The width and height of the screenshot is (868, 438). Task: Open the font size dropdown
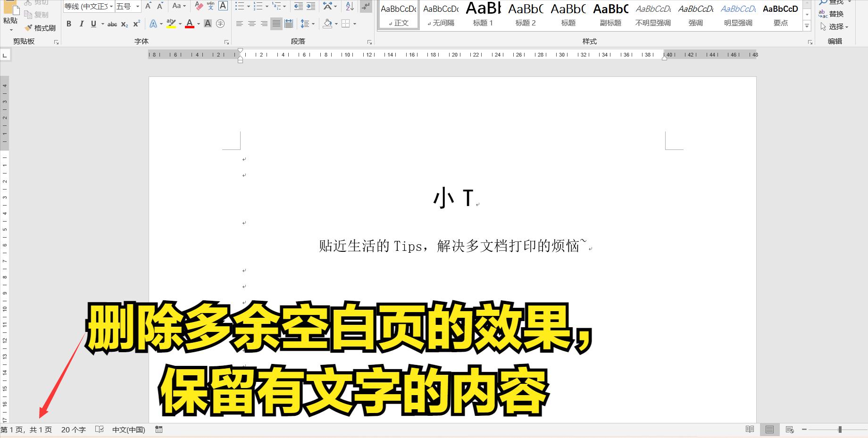137,7
